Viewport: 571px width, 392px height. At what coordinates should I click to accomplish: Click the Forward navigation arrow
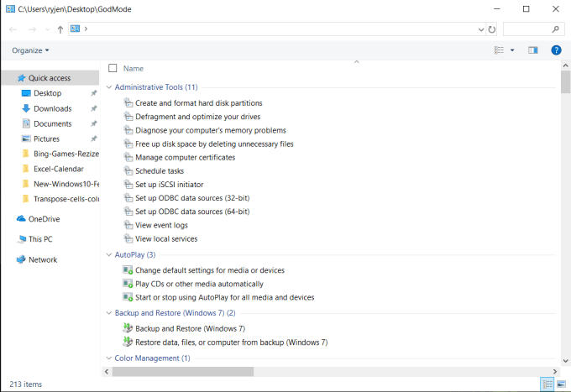[x=32, y=29]
